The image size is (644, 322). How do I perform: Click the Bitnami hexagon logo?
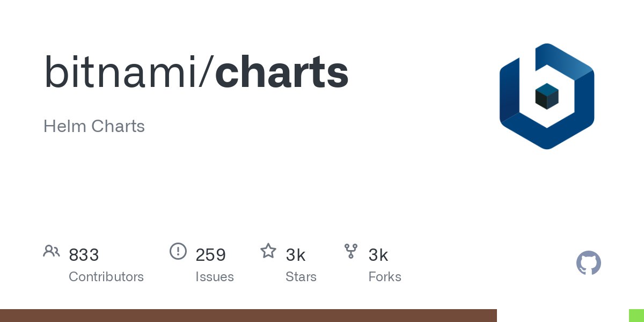[547, 96]
